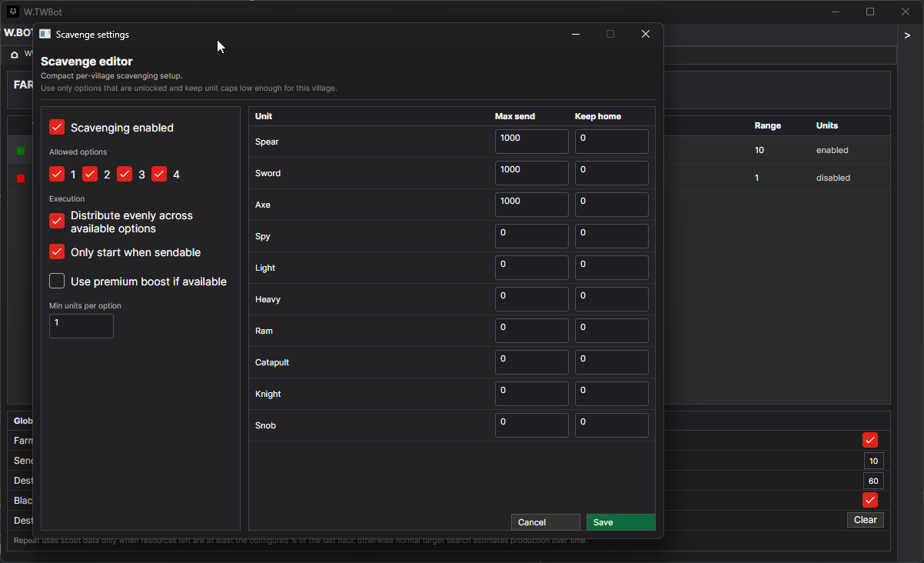
Task: Save the scavenge settings
Action: [x=620, y=522]
